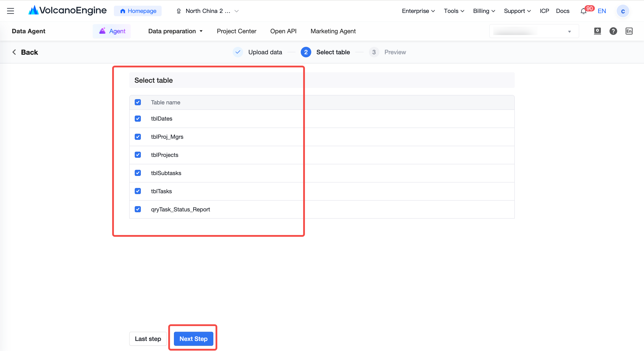This screenshot has height=351, width=644.
Task: Open the Marketing Agent tab
Action: pos(333,31)
